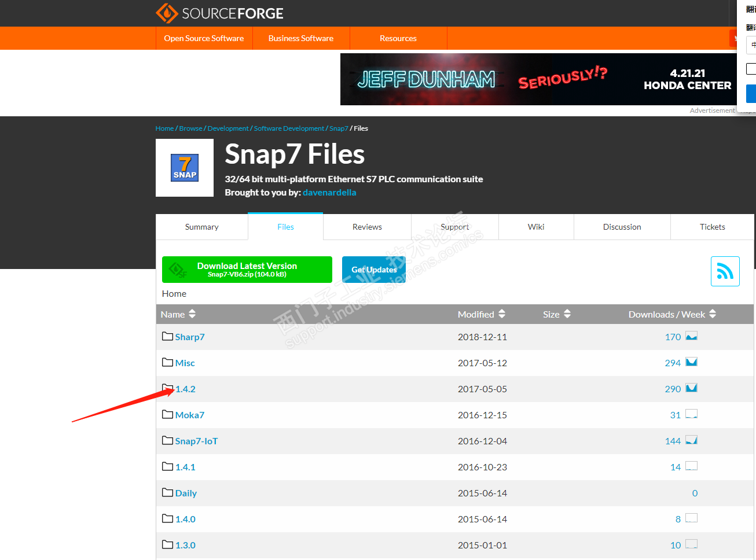Click the 294 downloads count for Misc
This screenshot has height=560, width=756.
pyautogui.click(x=673, y=363)
